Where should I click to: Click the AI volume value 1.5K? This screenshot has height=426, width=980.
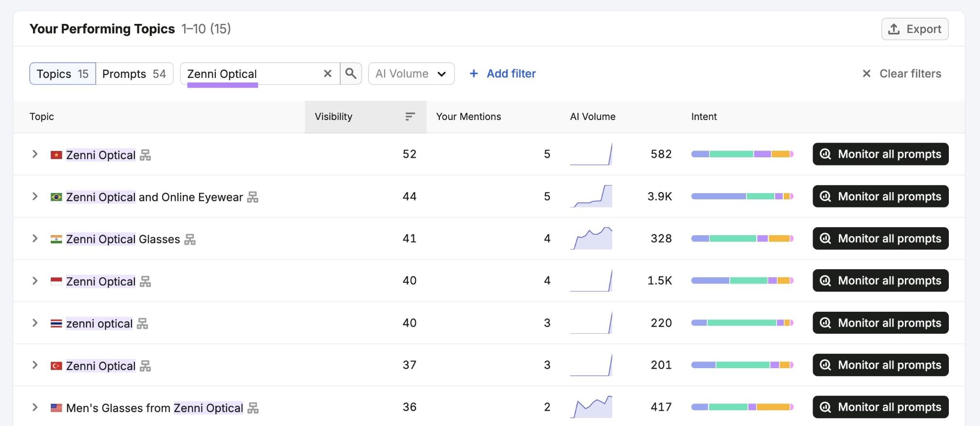point(660,281)
